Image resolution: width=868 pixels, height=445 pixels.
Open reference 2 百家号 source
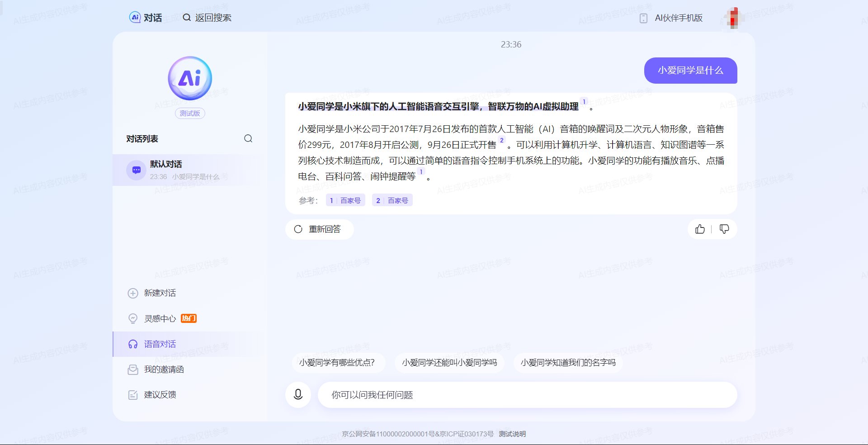click(392, 200)
